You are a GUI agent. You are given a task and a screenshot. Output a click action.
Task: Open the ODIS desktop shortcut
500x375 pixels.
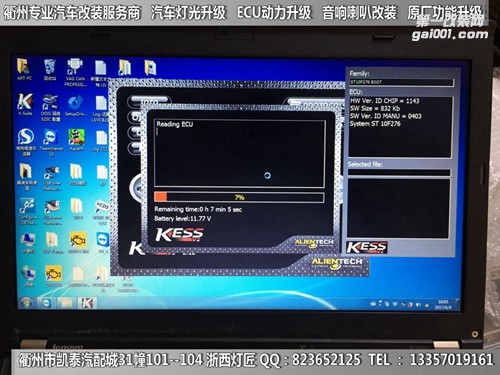click(50, 107)
